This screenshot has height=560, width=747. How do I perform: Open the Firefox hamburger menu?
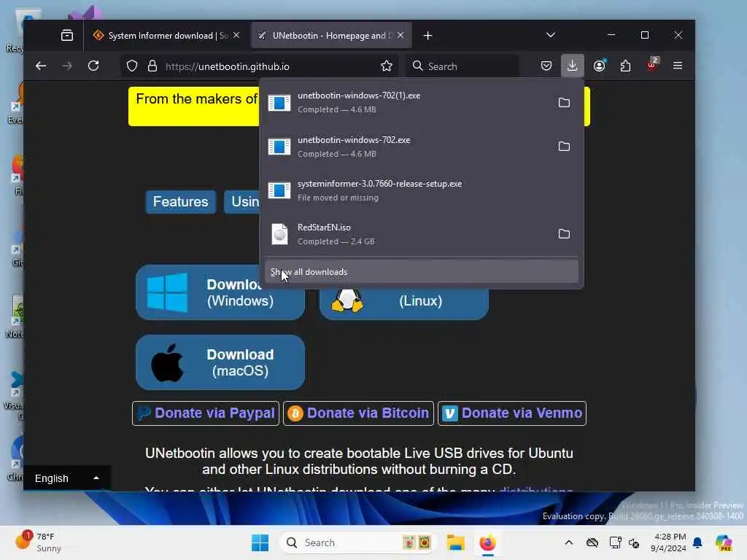(x=678, y=66)
